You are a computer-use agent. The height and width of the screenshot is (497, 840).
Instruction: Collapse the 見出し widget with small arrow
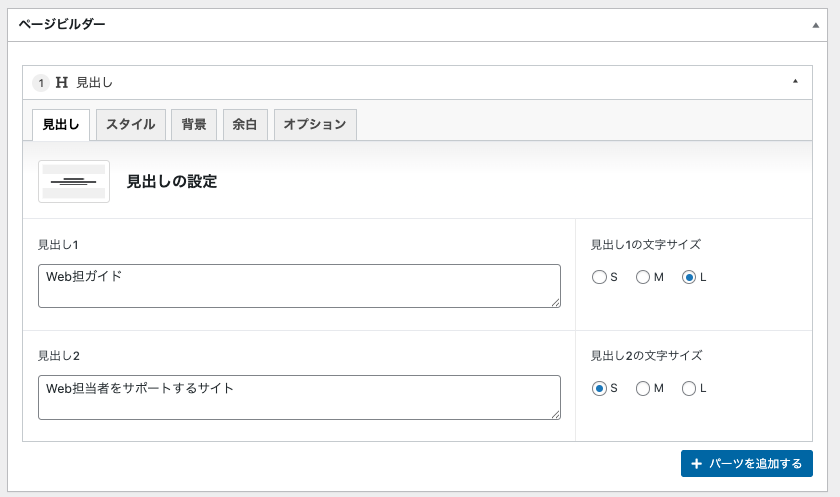pos(795,82)
